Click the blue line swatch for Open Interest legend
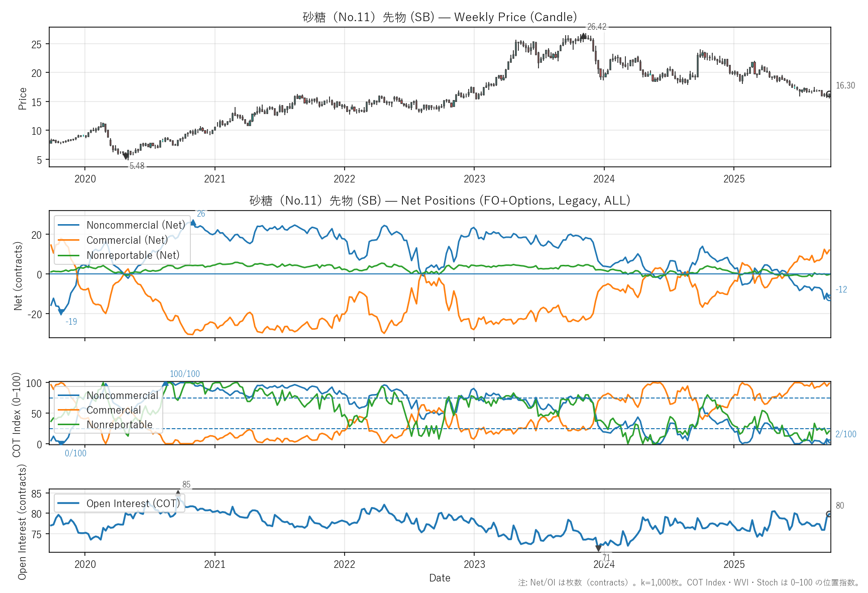 pos(68,504)
